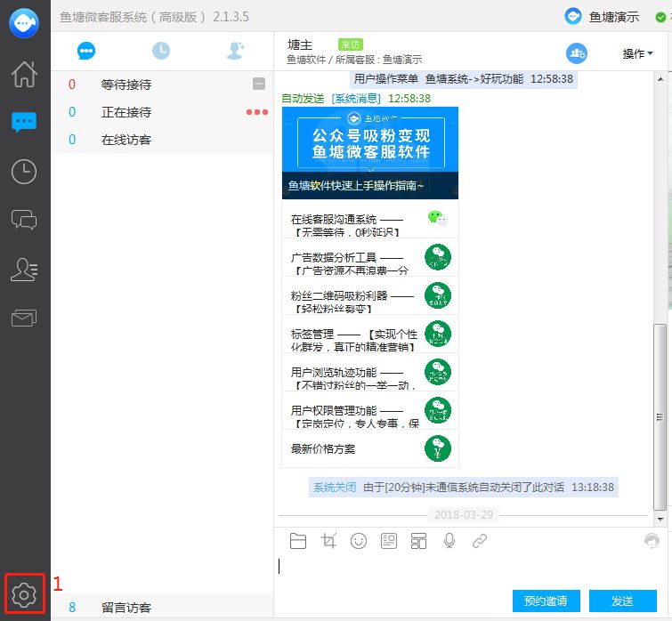
Task: Select the blue chat bubble sidebar icon
Action: pyautogui.click(x=24, y=122)
